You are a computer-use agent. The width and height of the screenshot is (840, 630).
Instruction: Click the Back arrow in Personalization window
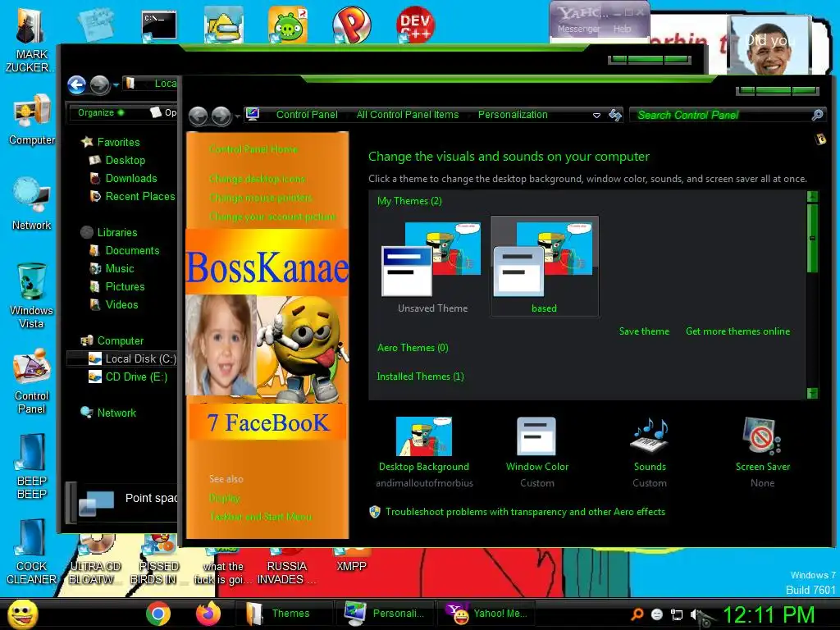tap(199, 115)
